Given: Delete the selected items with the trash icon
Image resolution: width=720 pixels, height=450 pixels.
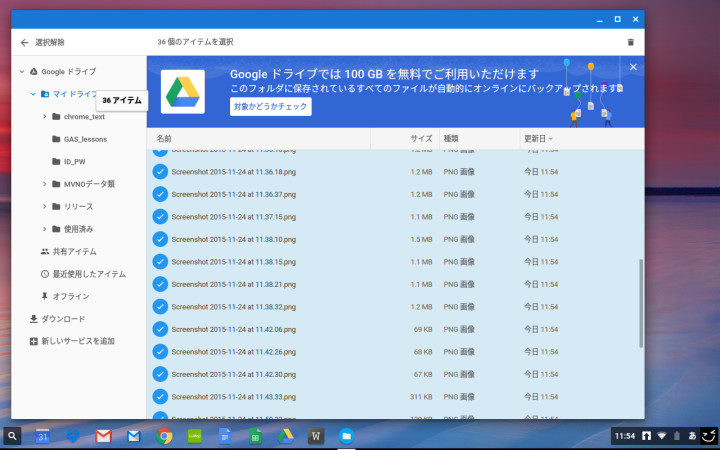Looking at the screenshot, I should [x=630, y=42].
